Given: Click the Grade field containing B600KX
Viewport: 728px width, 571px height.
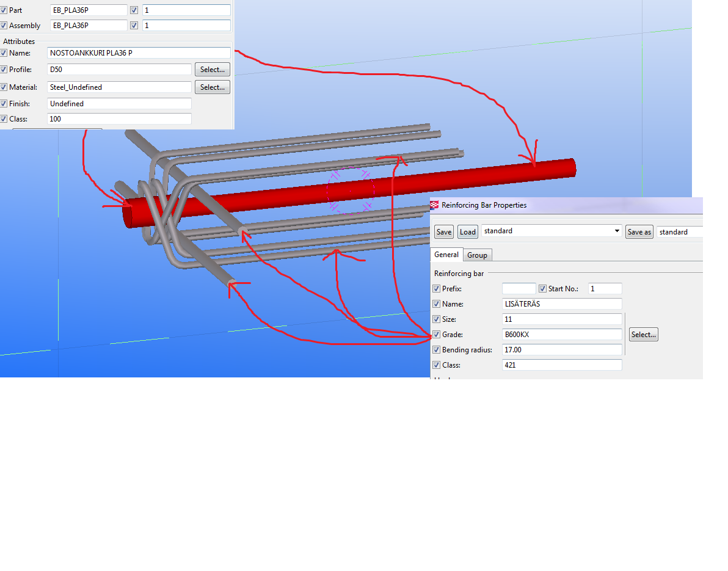Looking at the screenshot, I should click(x=561, y=335).
